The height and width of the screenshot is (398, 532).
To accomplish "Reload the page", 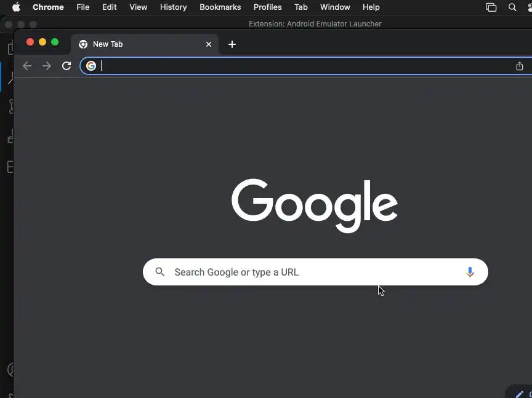I will coord(66,66).
